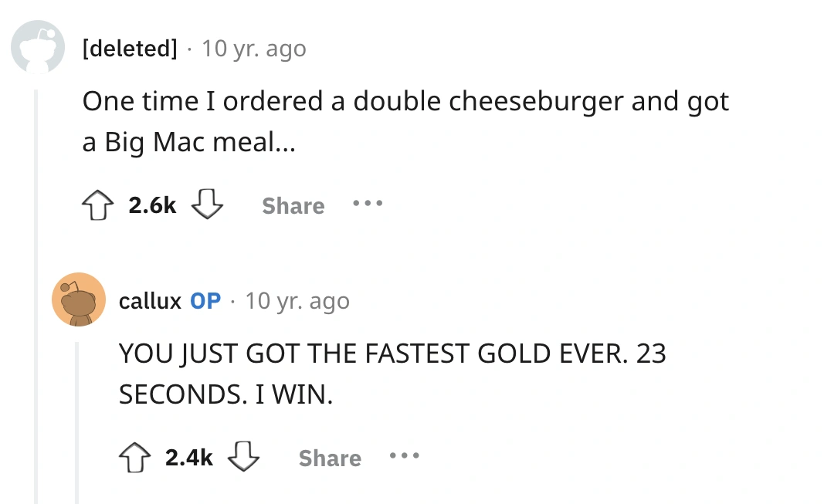Open more options on the deleted user's comment
The height and width of the screenshot is (504, 824).
pos(368,206)
